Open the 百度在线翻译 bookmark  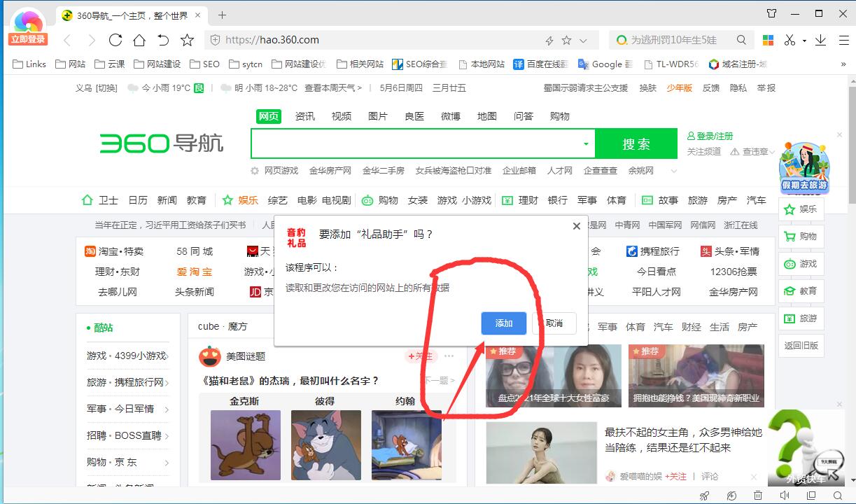coord(540,64)
